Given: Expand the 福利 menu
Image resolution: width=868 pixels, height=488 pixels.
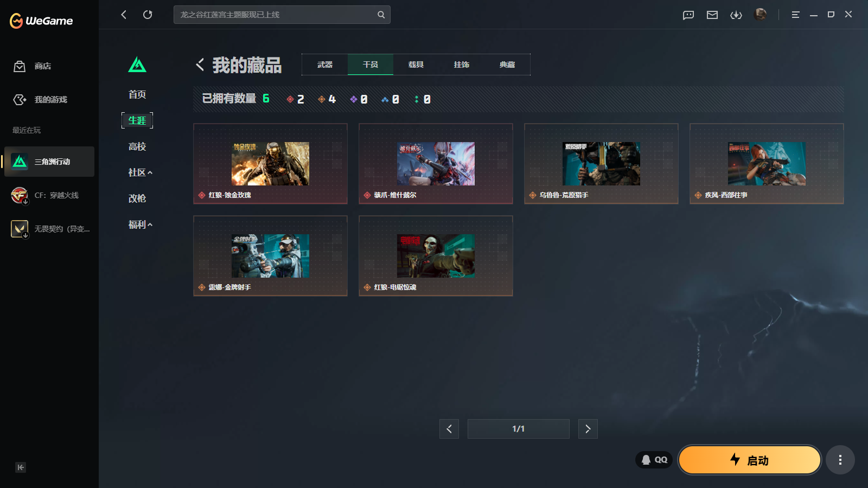Looking at the screenshot, I should 140,224.
